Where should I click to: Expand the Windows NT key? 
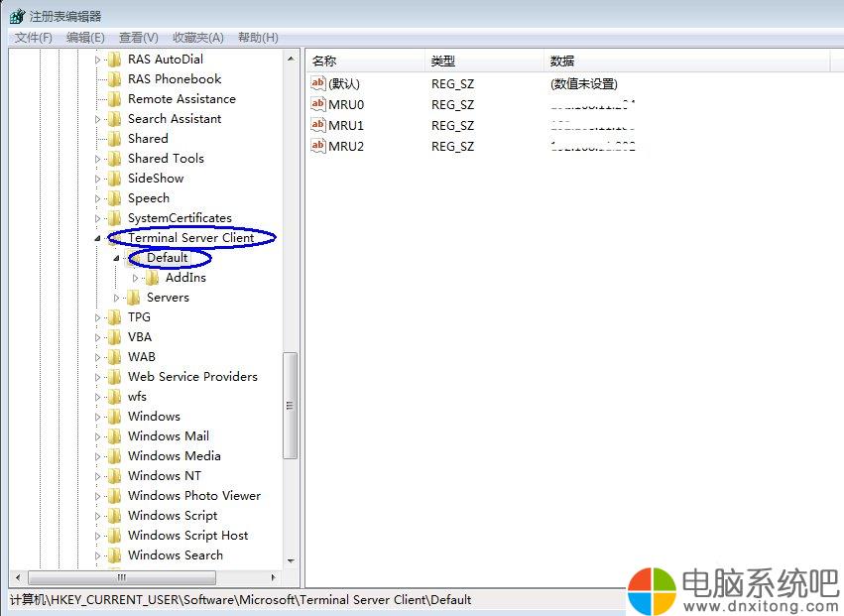click(x=98, y=476)
